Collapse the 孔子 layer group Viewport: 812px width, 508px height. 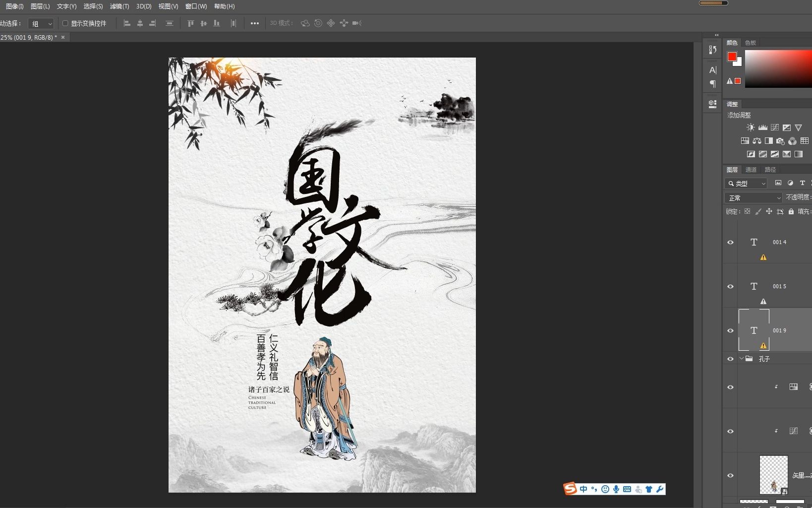tap(742, 359)
